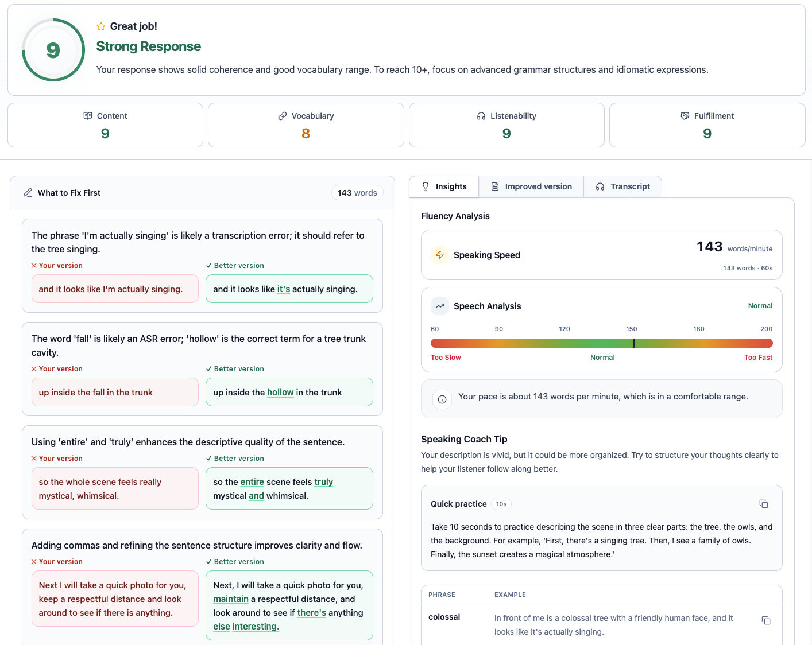812x645 pixels.
Task: Click the trend-line Speech Analysis icon
Action: tap(440, 306)
